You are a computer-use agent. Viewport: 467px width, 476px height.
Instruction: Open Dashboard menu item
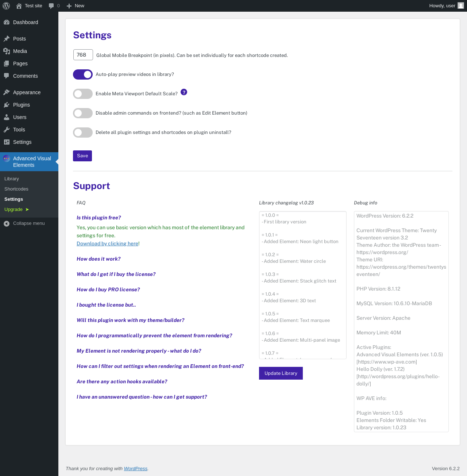click(29, 22)
